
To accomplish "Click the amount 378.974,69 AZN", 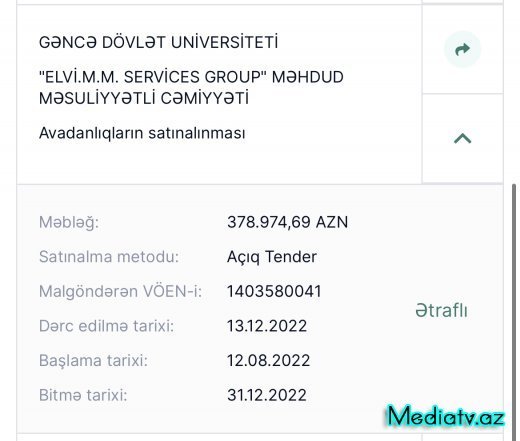I will coord(287,222).
